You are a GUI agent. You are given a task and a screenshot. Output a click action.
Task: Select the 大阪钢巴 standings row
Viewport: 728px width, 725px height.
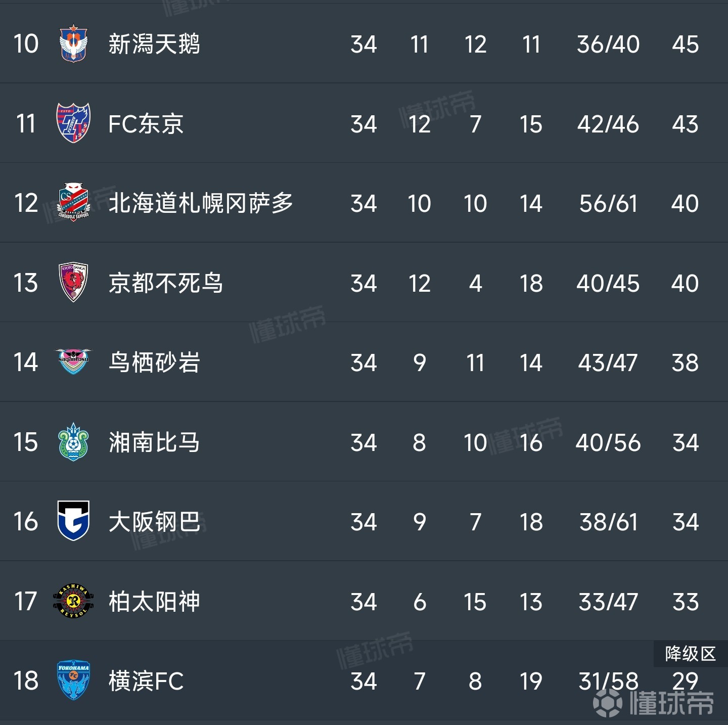364,523
